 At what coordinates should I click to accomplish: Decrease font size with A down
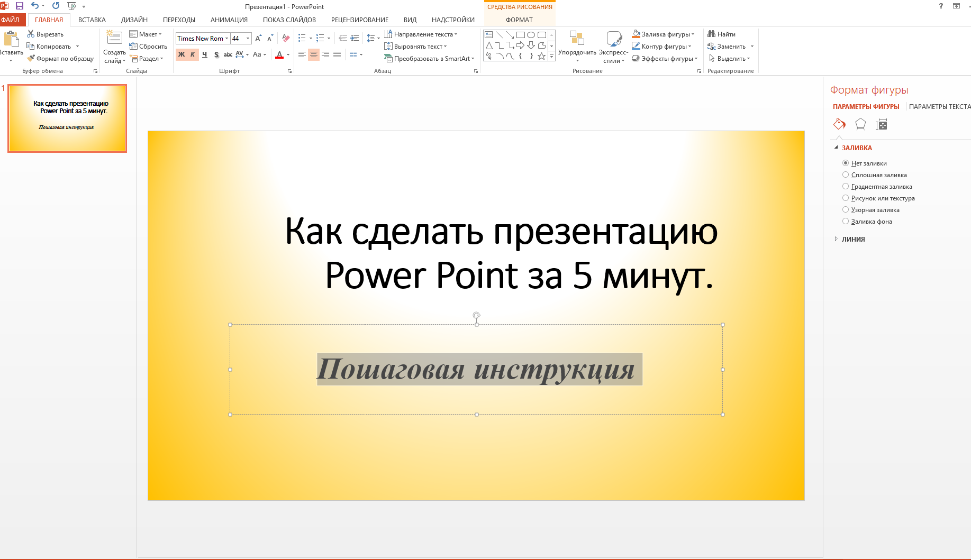point(270,39)
